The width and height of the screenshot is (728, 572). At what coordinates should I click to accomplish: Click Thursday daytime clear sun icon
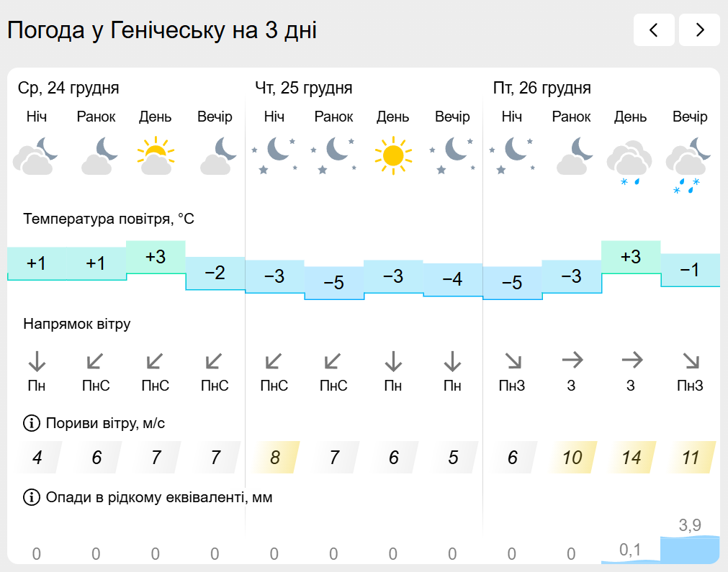(x=392, y=155)
